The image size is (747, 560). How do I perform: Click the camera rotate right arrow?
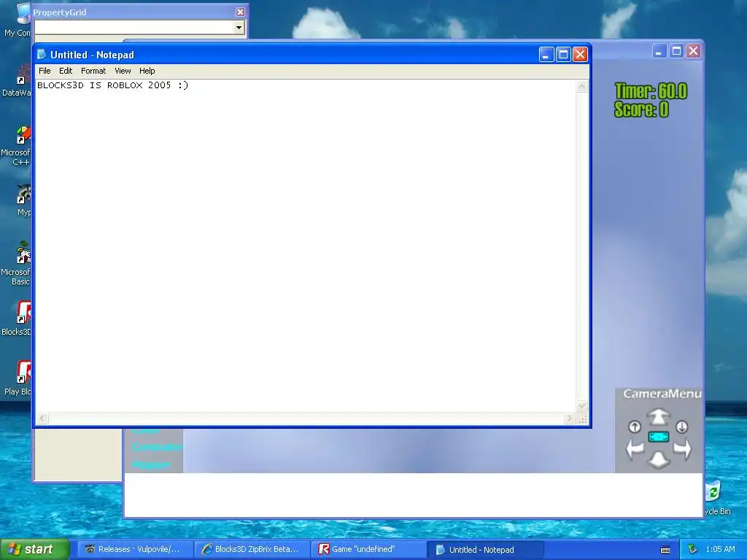pyautogui.click(x=682, y=448)
